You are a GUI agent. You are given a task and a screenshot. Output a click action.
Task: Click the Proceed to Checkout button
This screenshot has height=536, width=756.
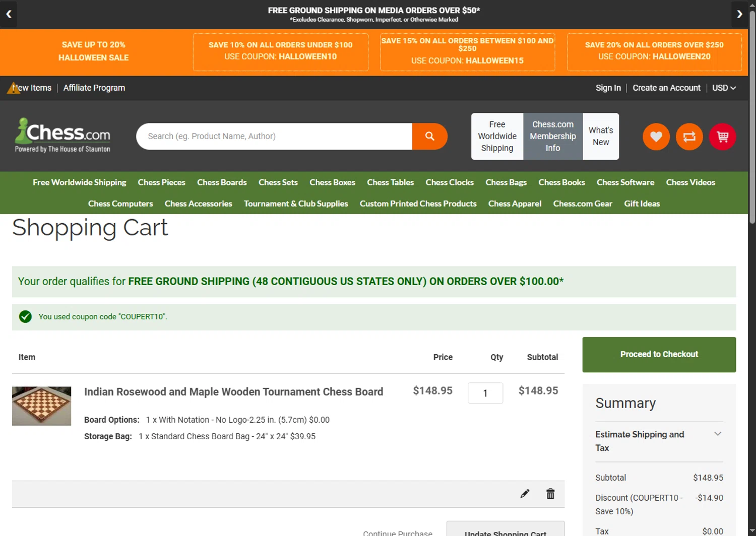tap(659, 355)
